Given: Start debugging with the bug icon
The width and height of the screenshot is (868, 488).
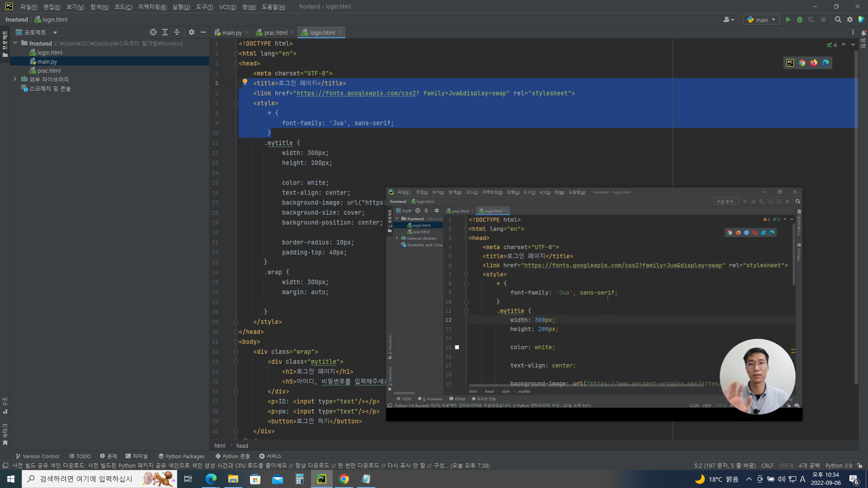Looking at the screenshot, I should click(x=800, y=20).
